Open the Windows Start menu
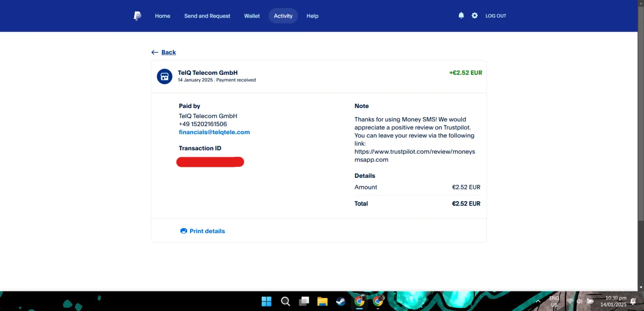Viewport: 644px width, 311px height. [x=267, y=301]
